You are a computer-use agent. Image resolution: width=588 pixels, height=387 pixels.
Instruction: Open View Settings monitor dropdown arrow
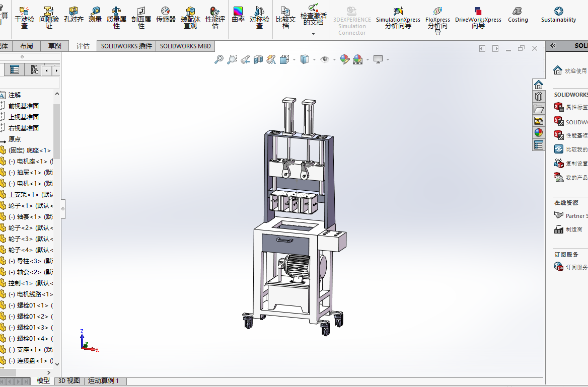pos(387,59)
